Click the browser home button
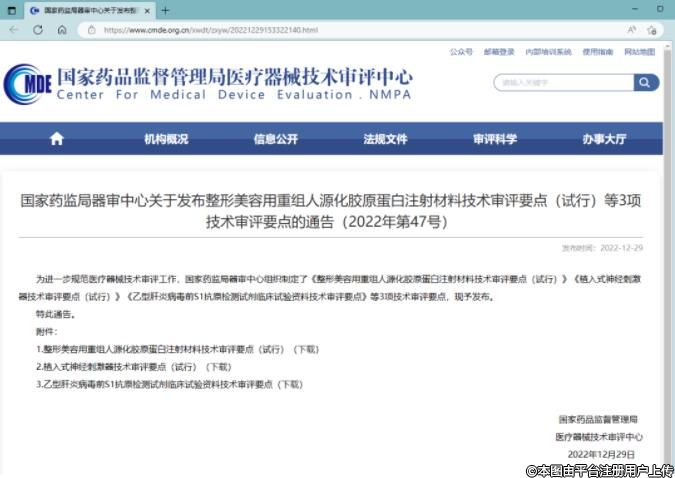 click(62, 30)
